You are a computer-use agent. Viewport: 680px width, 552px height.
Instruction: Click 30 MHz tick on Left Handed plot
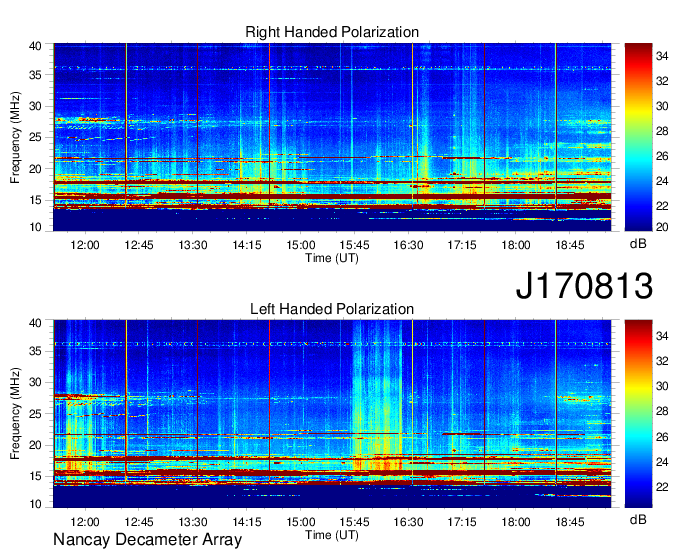pyautogui.click(x=35, y=382)
